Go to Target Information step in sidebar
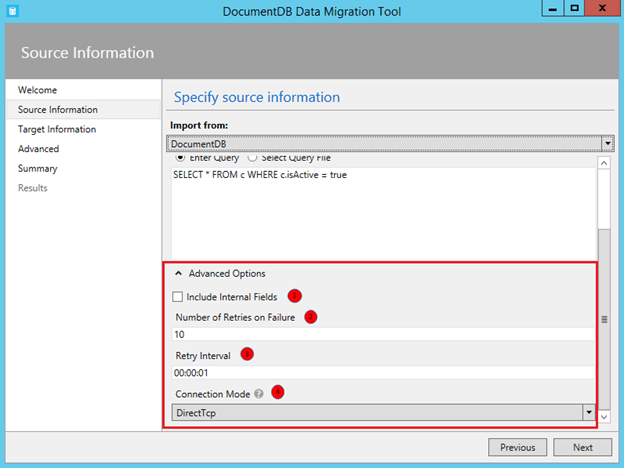Screen dimensions: 624x470 click(x=57, y=129)
